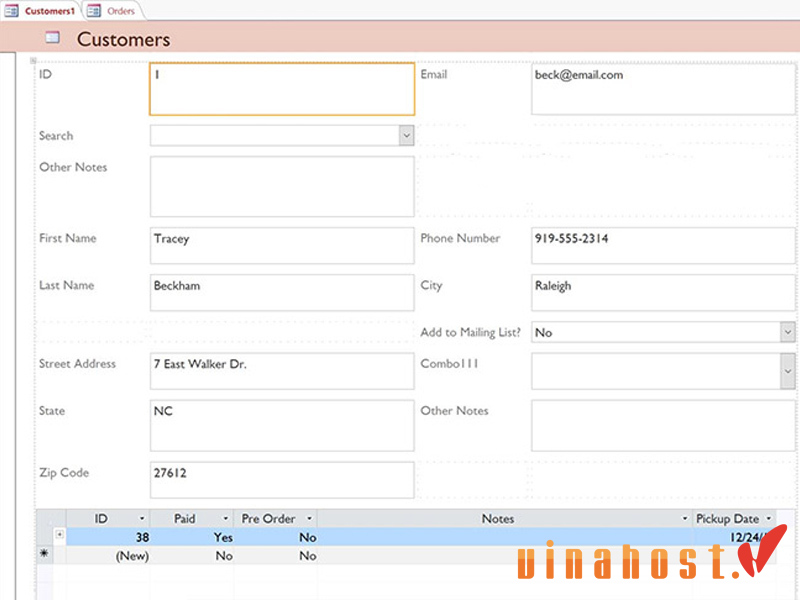Viewport: 800px width, 600px height.
Task: Click the order ID cell 38
Action: click(x=108, y=537)
